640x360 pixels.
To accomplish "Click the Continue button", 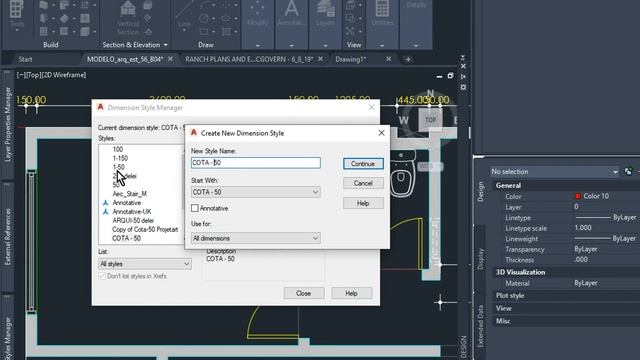I will click(x=363, y=164).
